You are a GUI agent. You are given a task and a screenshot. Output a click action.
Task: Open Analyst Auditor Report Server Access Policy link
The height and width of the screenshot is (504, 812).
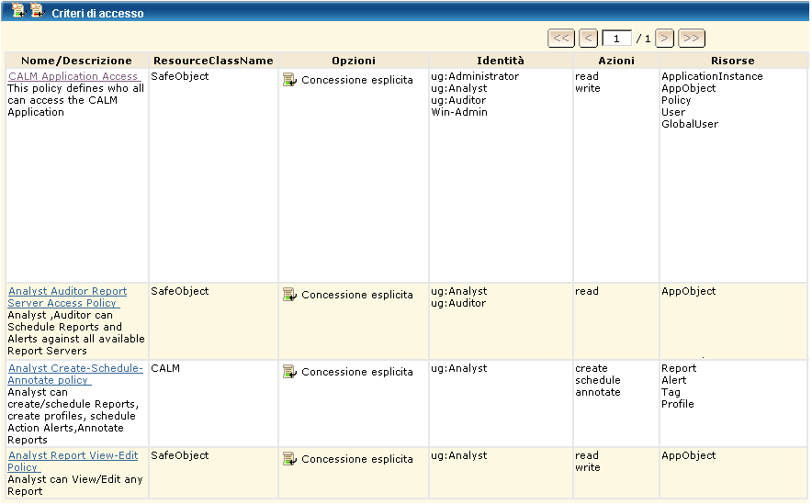pos(67,297)
